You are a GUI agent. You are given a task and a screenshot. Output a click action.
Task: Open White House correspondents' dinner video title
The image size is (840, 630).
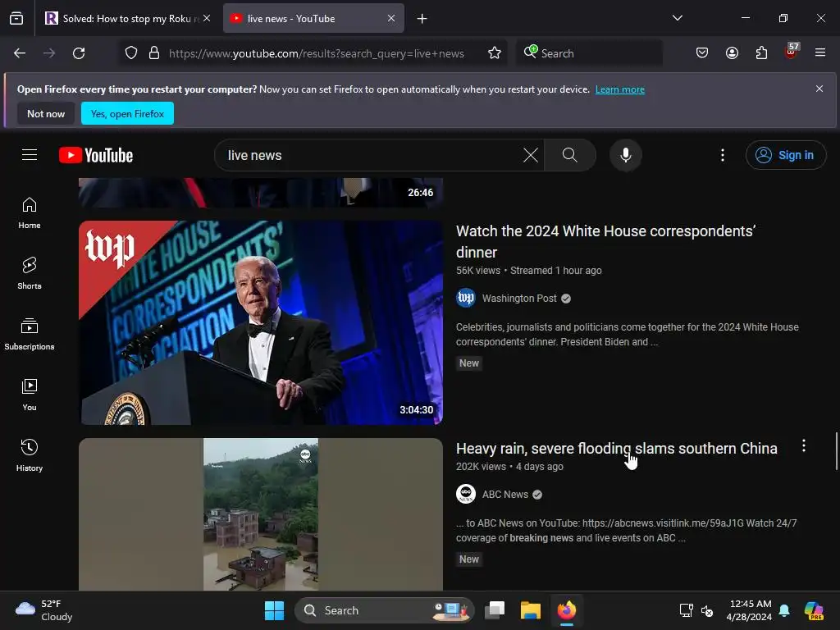pos(605,242)
